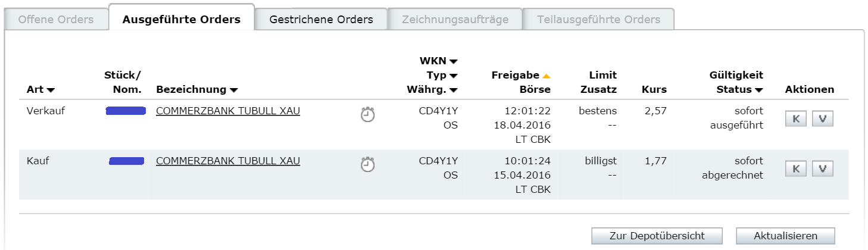This screenshot has width=868, height=250.
Task: Sort orders by Währg. arrow
Action: tap(454, 90)
